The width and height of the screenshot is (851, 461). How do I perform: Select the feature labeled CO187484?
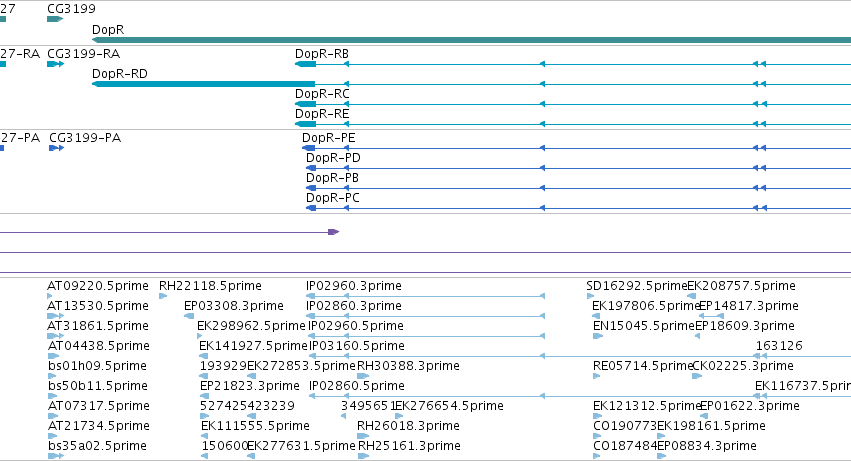[x=625, y=446]
